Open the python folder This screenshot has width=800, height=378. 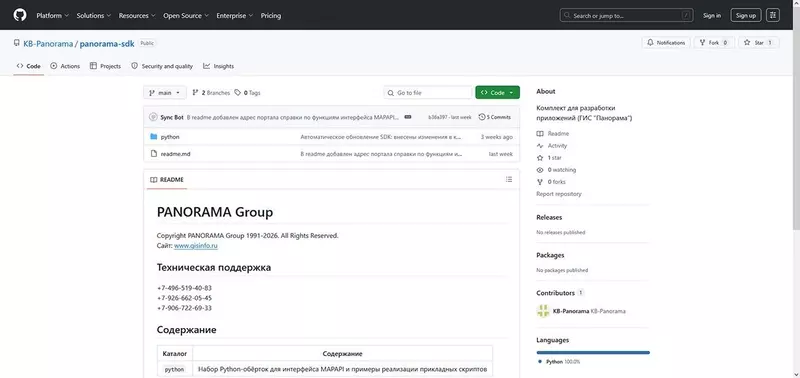(170, 137)
